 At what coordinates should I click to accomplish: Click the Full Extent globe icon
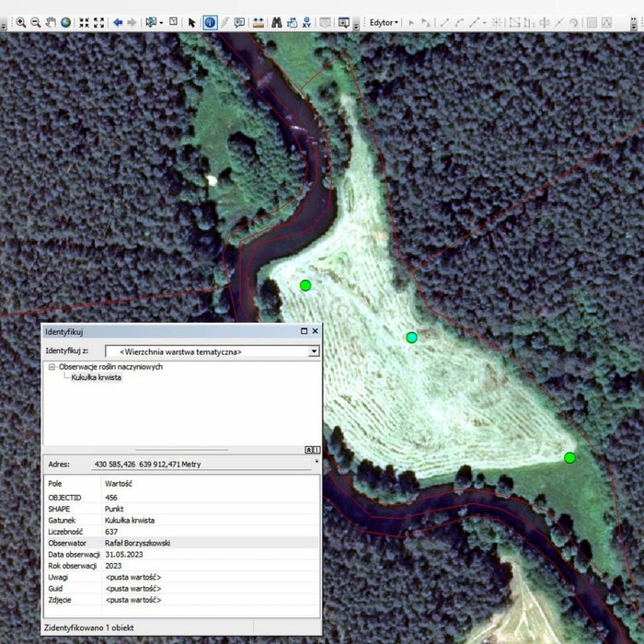pos(65,22)
